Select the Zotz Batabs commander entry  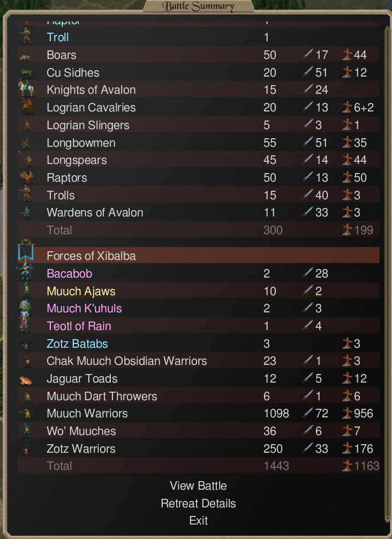[x=77, y=344]
